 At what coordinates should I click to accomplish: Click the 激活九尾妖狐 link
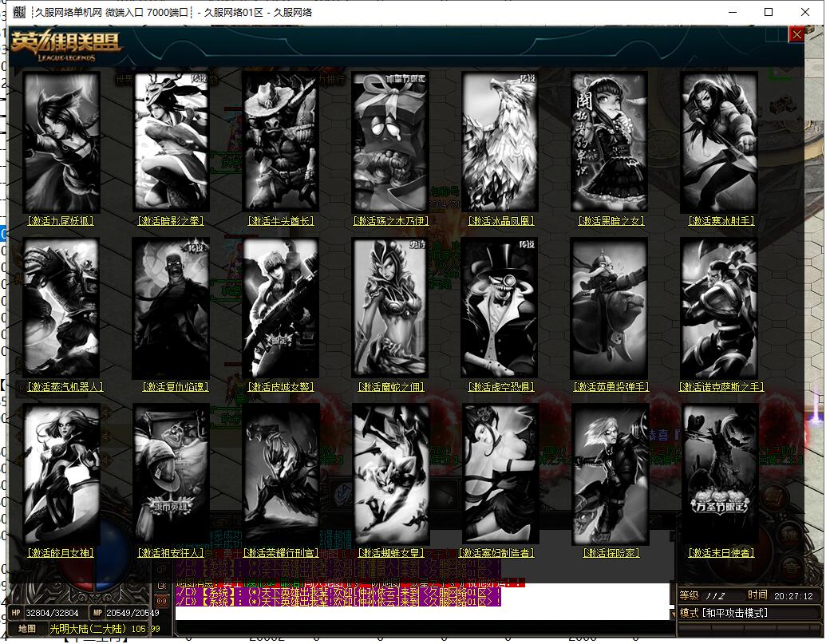tap(61, 221)
